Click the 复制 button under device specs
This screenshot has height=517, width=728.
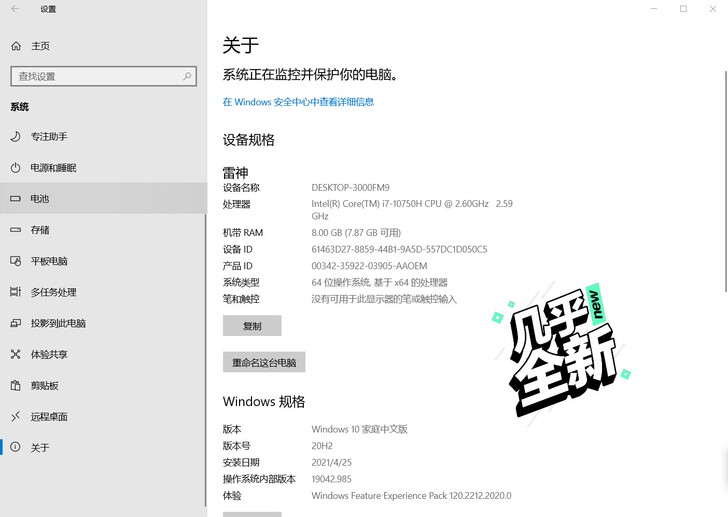click(x=252, y=326)
